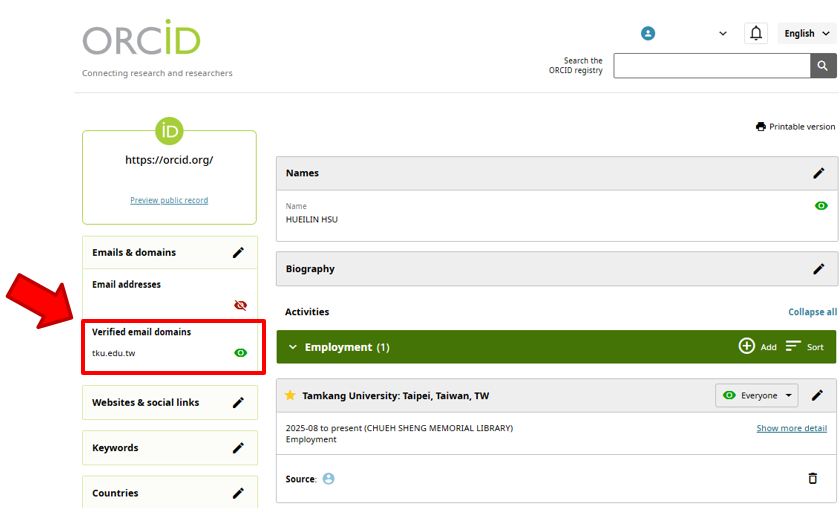Toggle email addresses private visibility icon
The height and width of the screenshot is (508, 839).
pos(241,305)
